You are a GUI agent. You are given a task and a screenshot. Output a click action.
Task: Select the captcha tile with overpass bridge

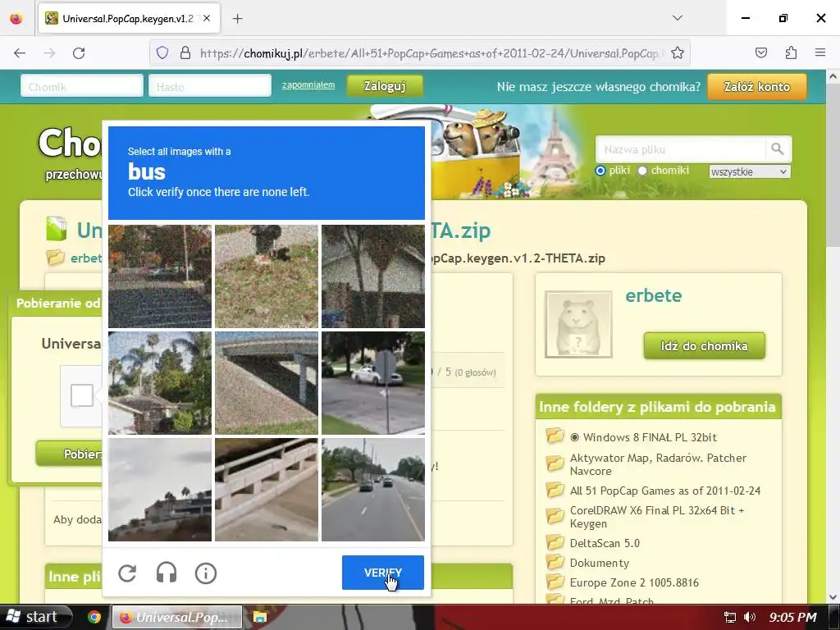click(267, 383)
